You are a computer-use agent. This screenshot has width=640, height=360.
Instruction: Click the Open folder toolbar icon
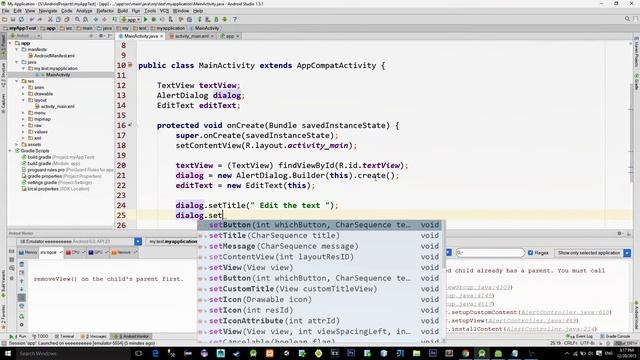[x=4, y=19]
